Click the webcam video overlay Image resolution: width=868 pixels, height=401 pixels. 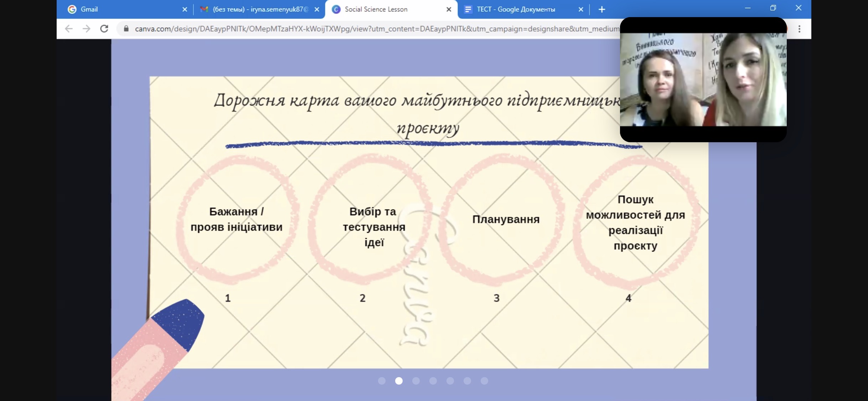(x=703, y=79)
